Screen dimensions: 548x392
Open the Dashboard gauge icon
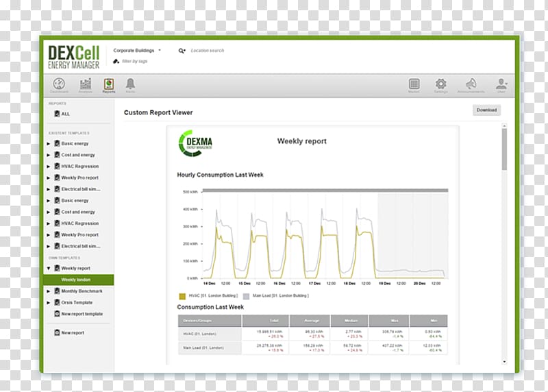59,84
